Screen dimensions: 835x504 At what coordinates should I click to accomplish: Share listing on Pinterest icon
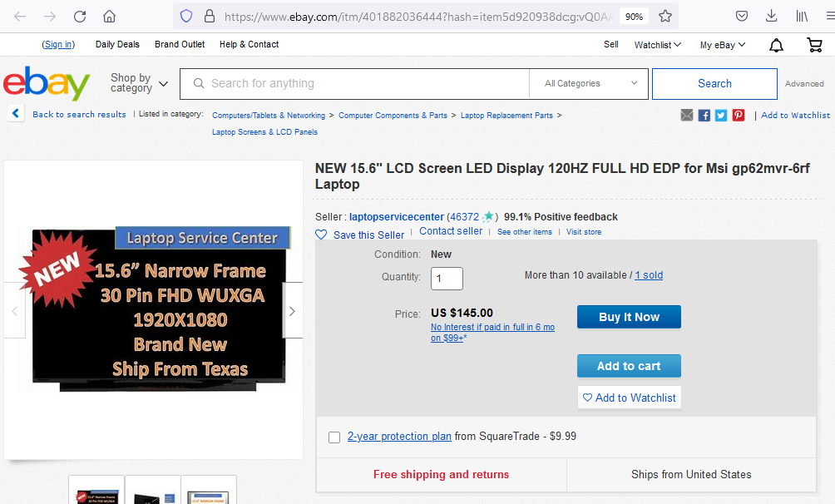(738, 115)
